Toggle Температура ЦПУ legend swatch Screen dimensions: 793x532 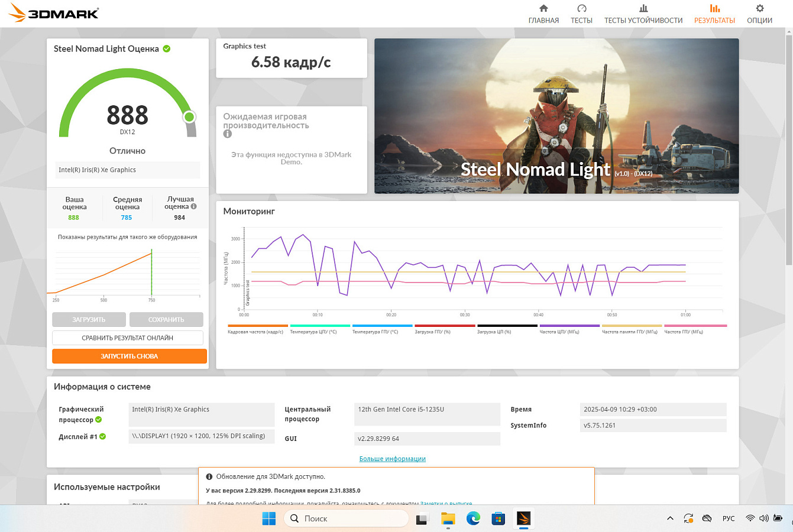[320, 326]
